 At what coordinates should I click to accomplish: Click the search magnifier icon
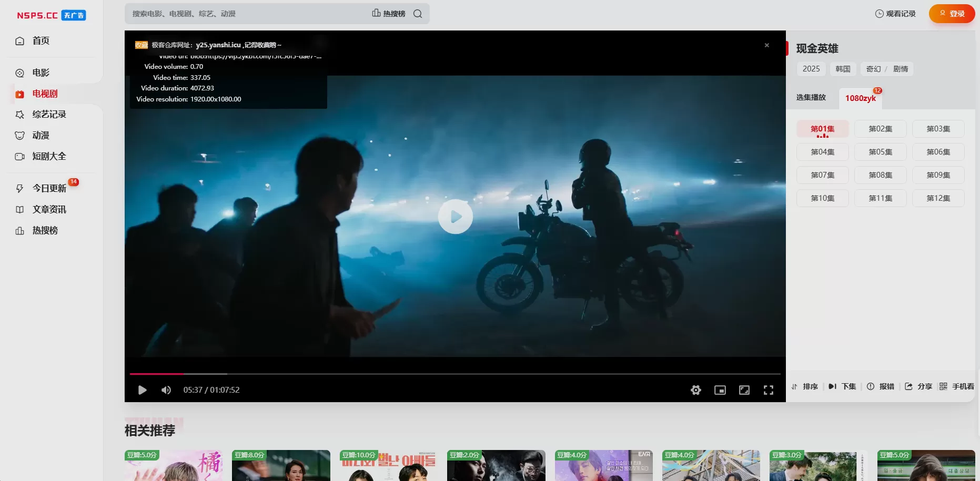pyautogui.click(x=418, y=14)
